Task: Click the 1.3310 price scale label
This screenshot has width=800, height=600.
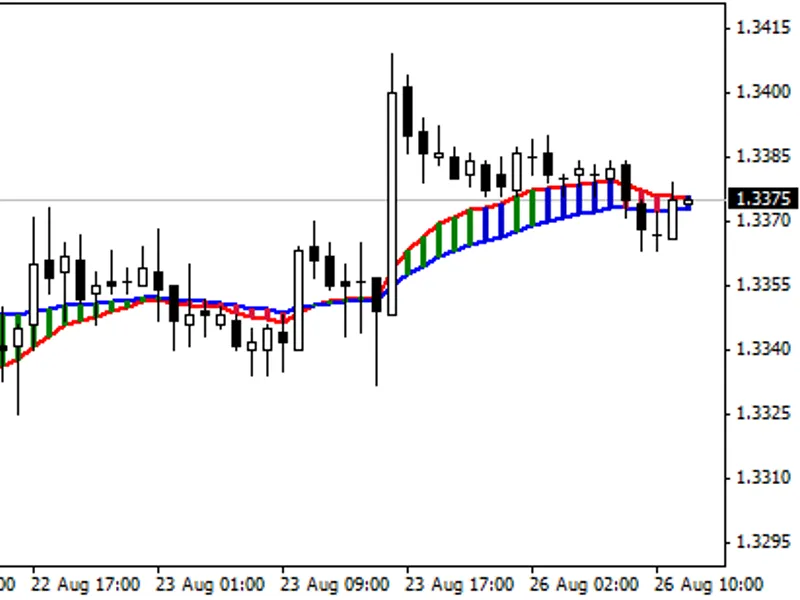Action: click(764, 478)
